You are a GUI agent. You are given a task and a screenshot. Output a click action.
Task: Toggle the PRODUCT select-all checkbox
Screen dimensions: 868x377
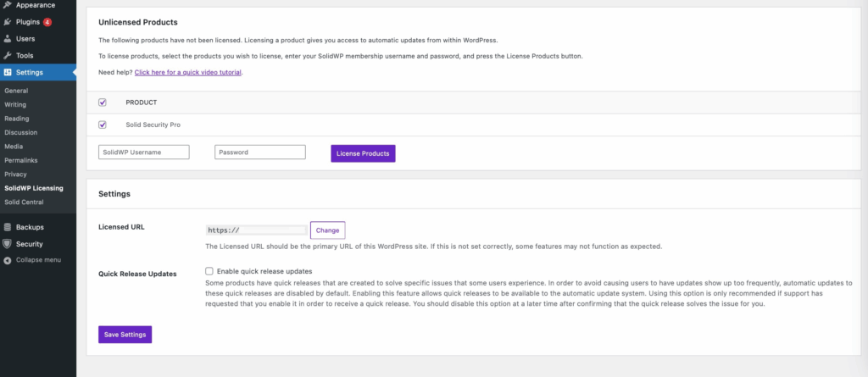pos(103,103)
